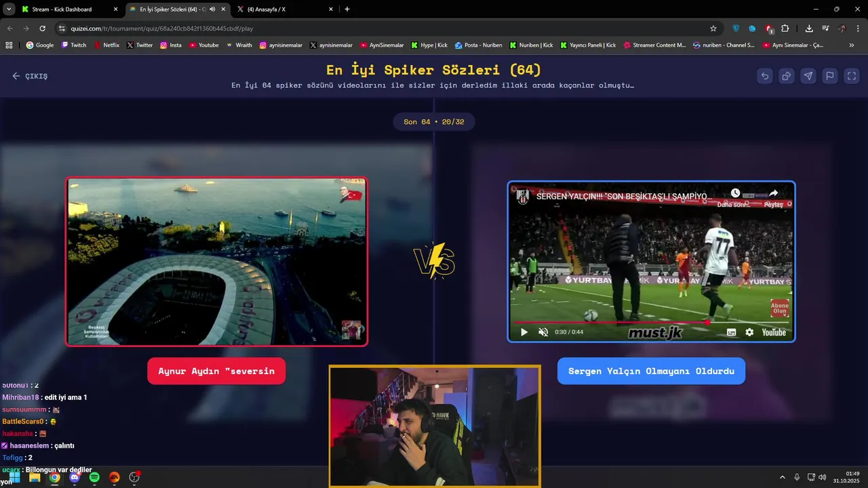This screenshot has height=488, width=868.
Task: Open the Hype | Kick bookmark
Action: click(429, 45)
